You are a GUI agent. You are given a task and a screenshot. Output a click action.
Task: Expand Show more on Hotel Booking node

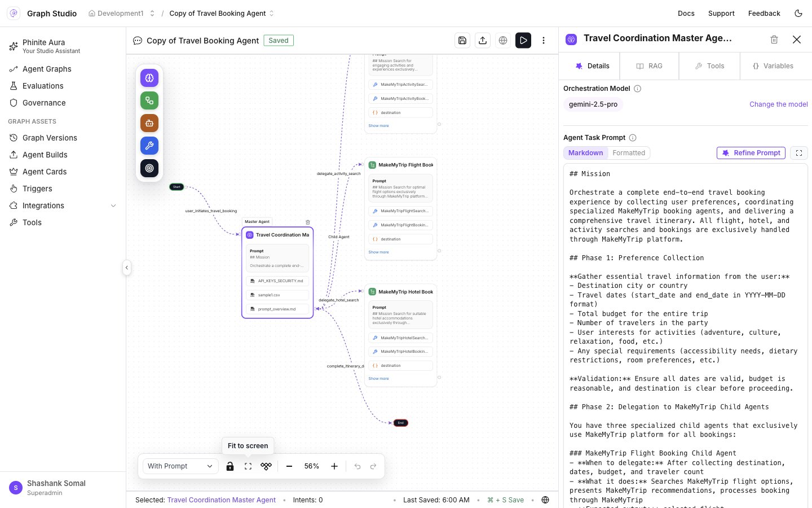[378, 379]
